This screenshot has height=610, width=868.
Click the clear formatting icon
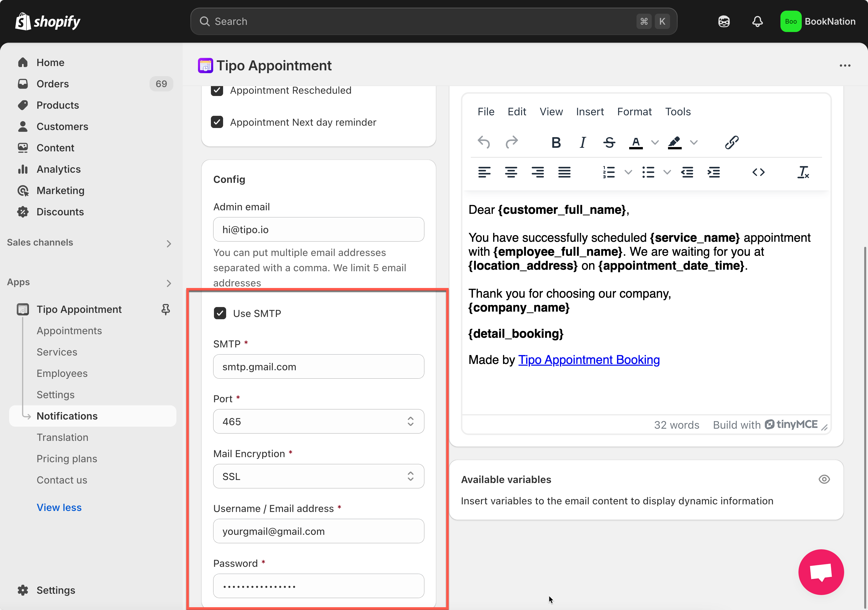coord(803,172)
